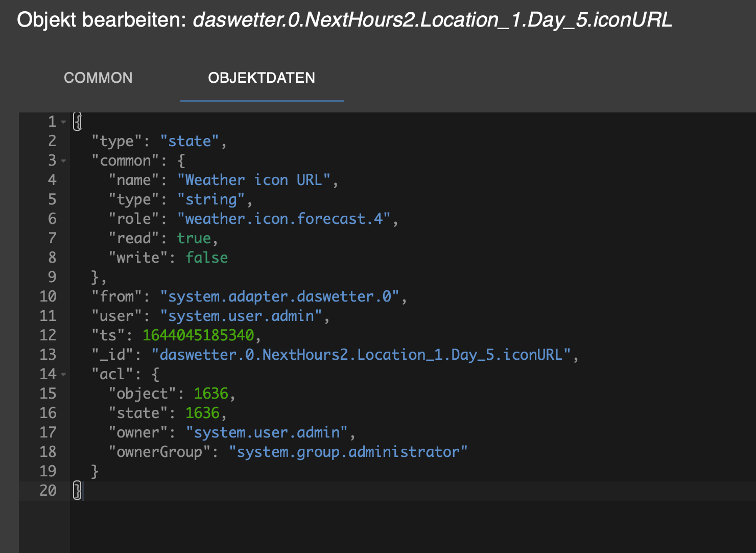Click line number 20 in the gutter
The image size is (756, 553).
(48, 491)
